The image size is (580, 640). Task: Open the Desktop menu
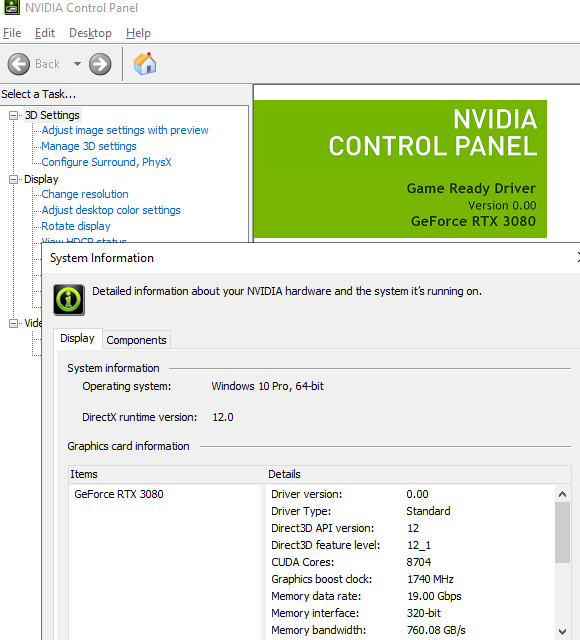[x=90, y=33]
